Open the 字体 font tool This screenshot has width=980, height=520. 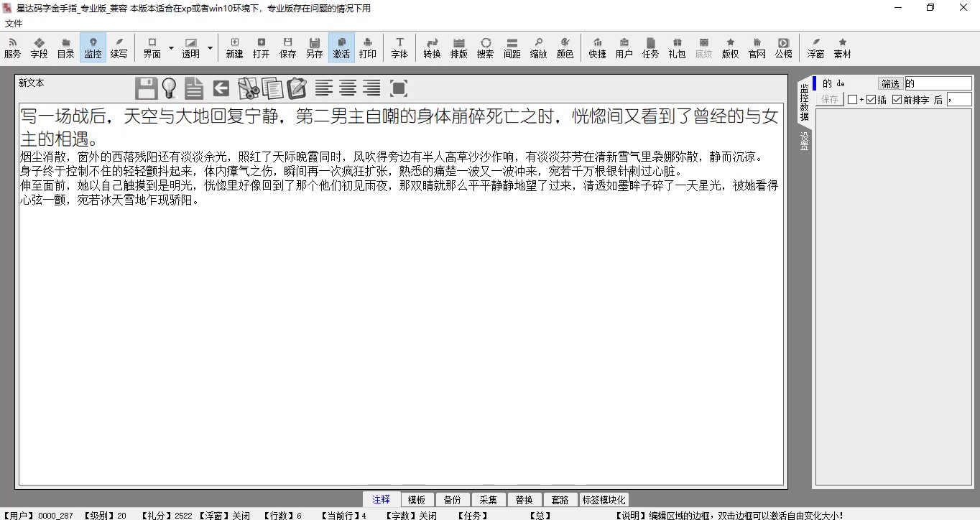pos(399,47)
